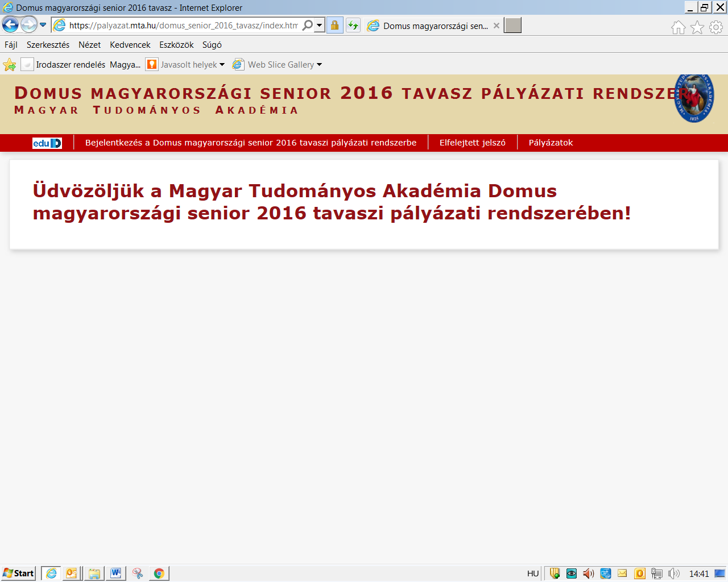Open Google Chrome from the taskbar
This screenshot has width=728, height=582.
pyautogui.click(x=159, y=573)
